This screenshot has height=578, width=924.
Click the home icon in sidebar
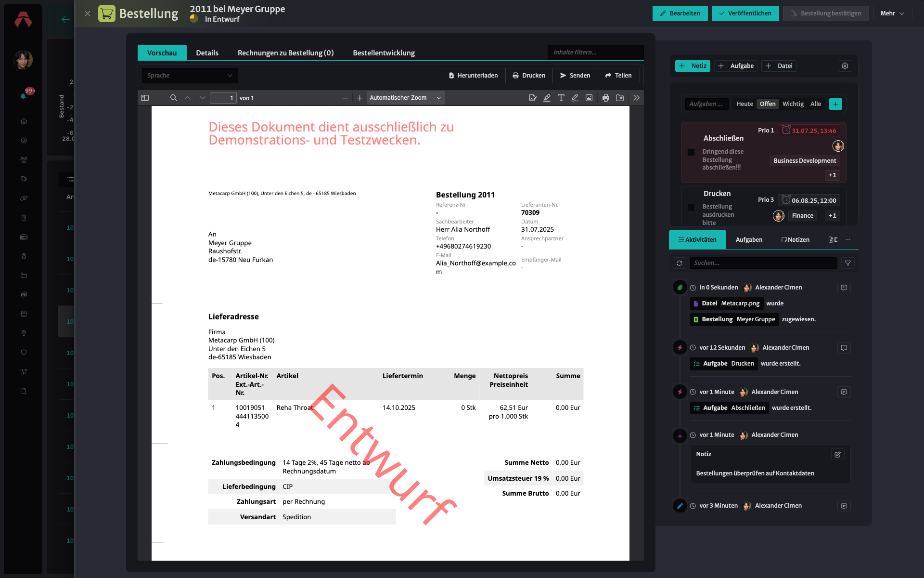[24, 121]
